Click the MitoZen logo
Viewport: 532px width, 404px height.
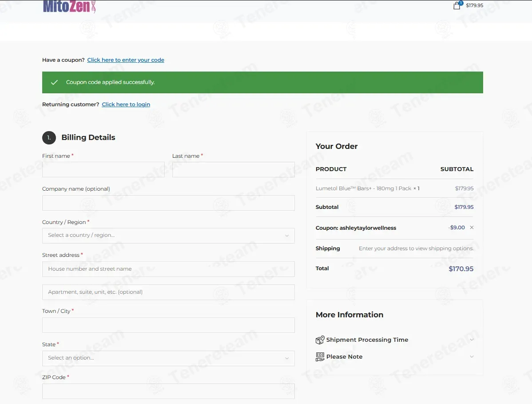click(x=69, y=7)
